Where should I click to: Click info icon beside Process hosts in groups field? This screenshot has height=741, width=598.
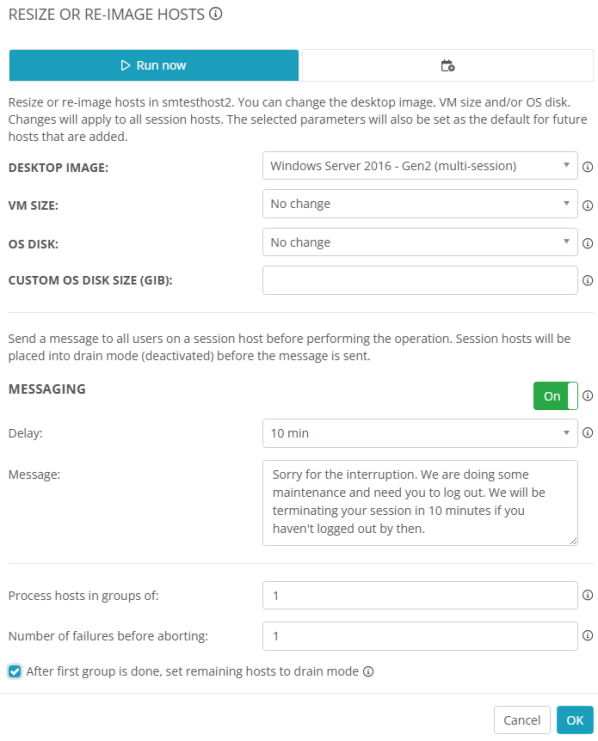point(588,595)
